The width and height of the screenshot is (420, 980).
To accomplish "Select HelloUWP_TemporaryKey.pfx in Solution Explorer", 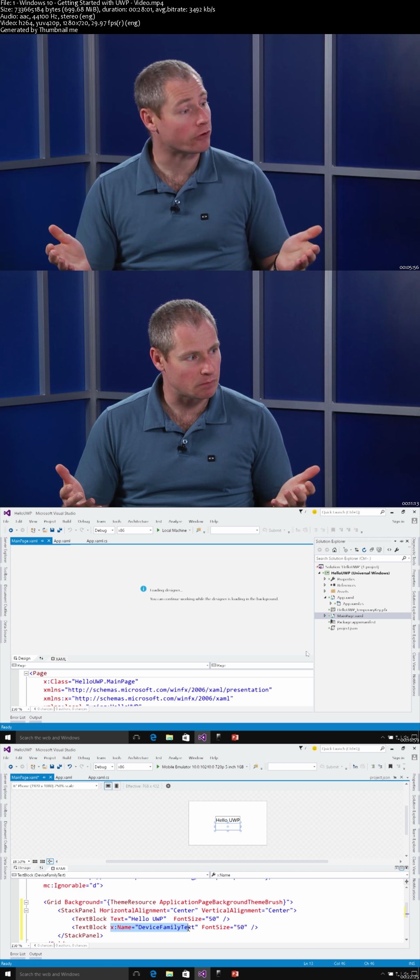I will click(x=362, y=610).
